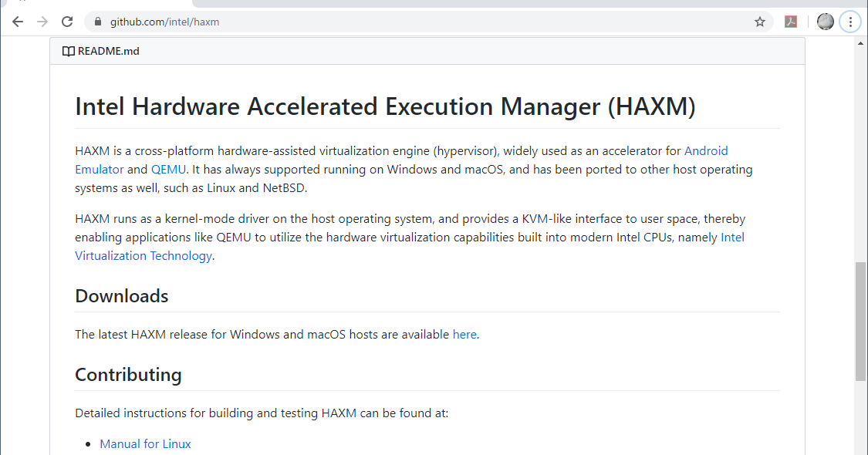Open the Manual for Linux link

click(145, 443)
